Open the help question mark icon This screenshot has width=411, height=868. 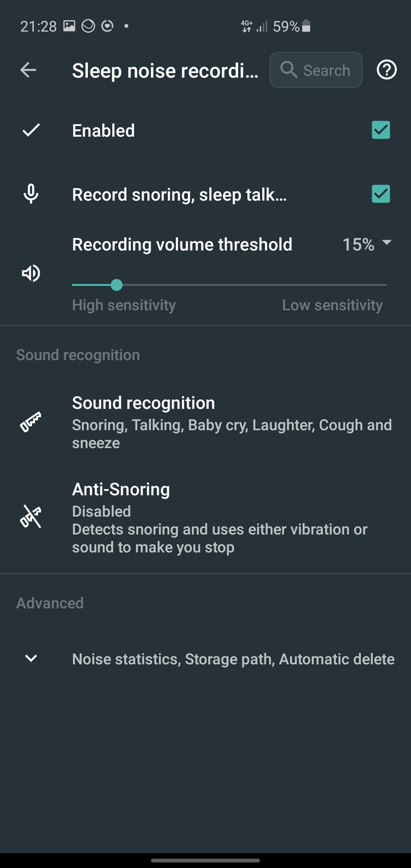387,70
